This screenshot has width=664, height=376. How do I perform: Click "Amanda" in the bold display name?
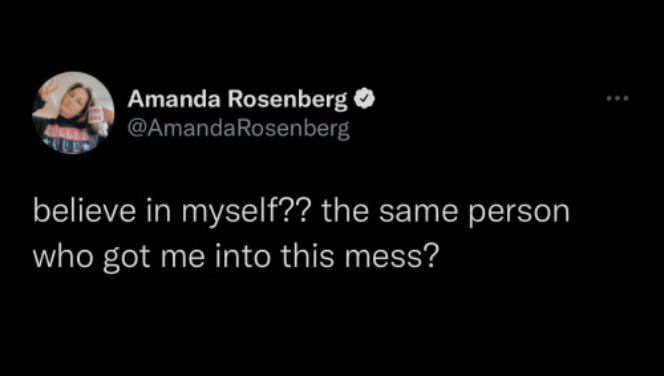click(x=174, y=99)
